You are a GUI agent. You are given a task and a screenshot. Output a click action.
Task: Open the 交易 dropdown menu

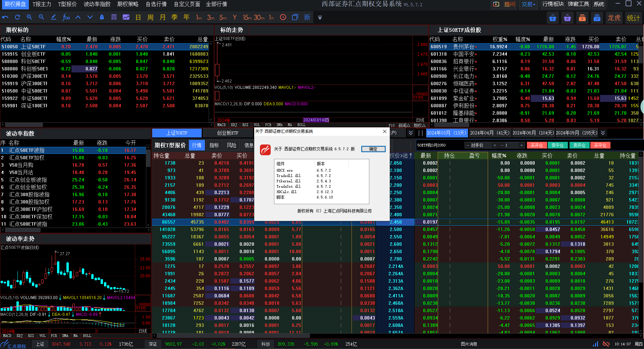528,4
